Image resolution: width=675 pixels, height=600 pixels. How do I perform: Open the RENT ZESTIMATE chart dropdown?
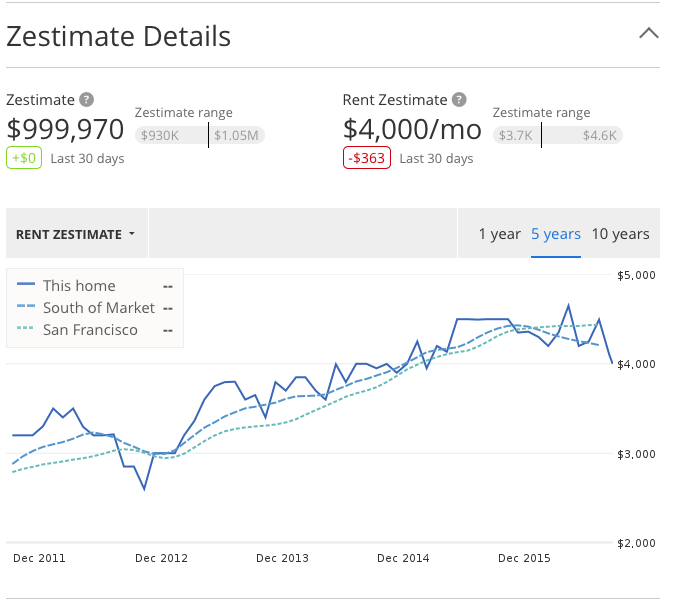76,234
